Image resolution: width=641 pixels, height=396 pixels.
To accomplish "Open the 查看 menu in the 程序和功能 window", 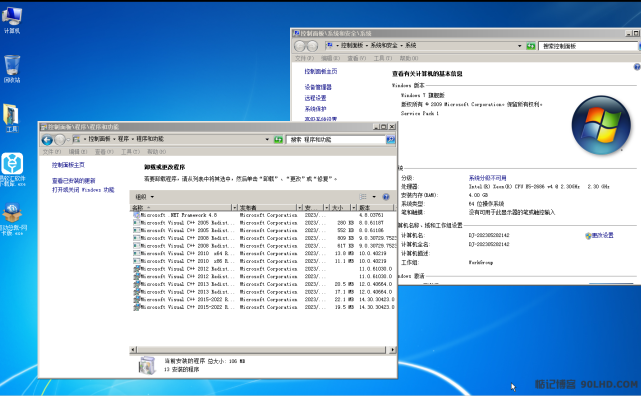I will [104, 152].
